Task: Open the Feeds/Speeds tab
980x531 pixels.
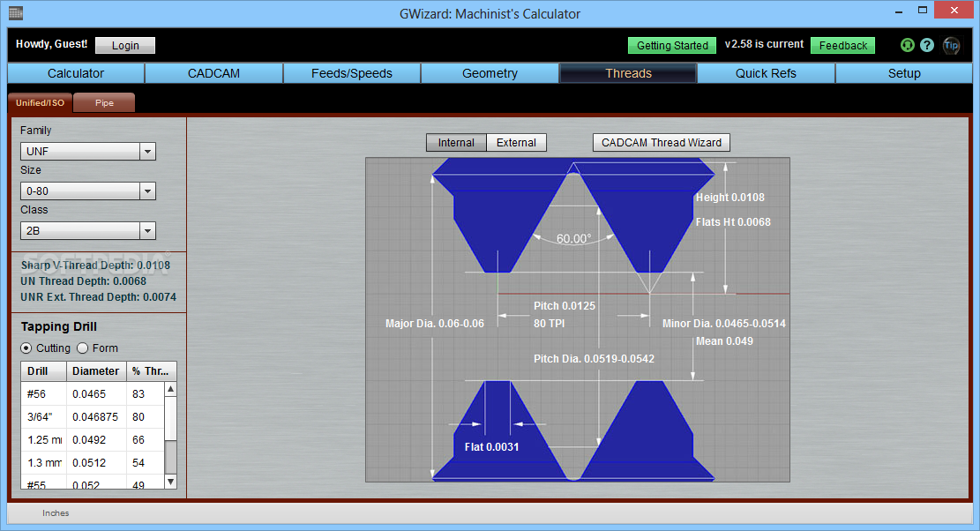Action: tap(352, 73)
